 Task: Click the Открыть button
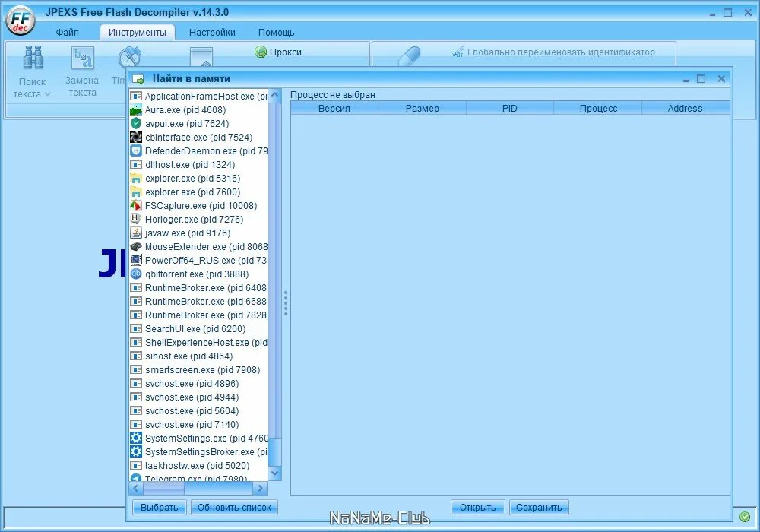[477, 507]
